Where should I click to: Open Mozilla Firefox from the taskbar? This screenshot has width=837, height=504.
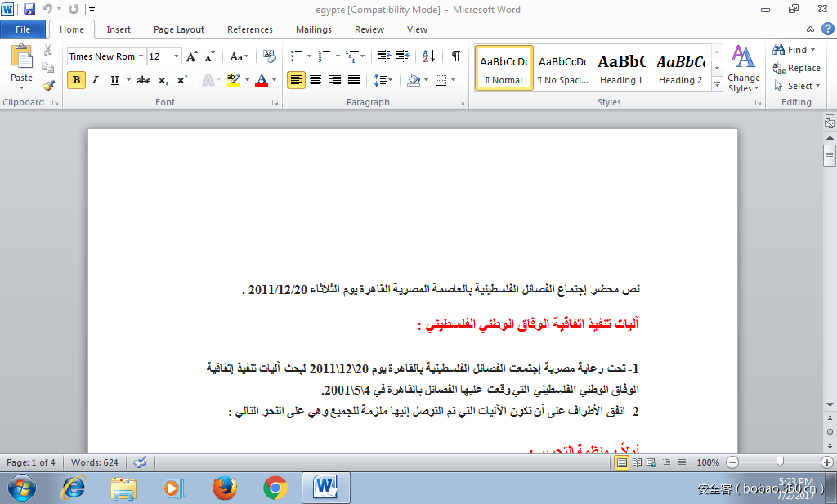click(x=224, y=488)
